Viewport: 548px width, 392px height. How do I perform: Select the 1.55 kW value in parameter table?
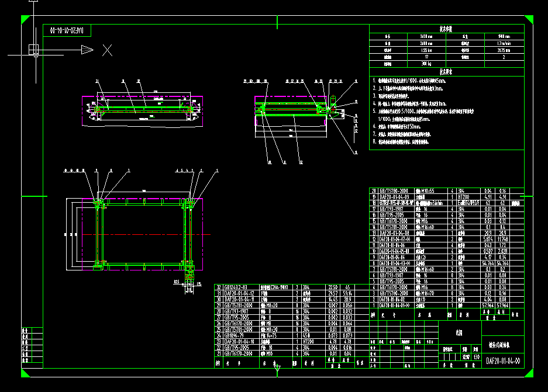click(426, 50)
